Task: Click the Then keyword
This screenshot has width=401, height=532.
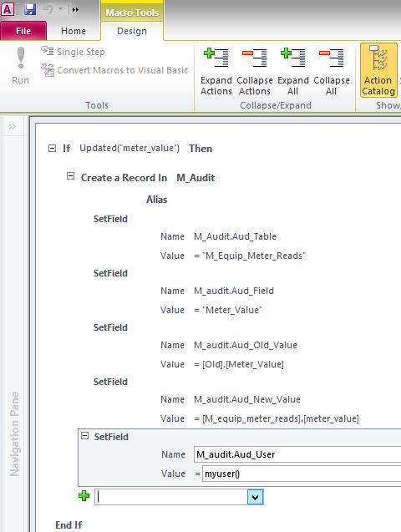Action: coord(200,149)
